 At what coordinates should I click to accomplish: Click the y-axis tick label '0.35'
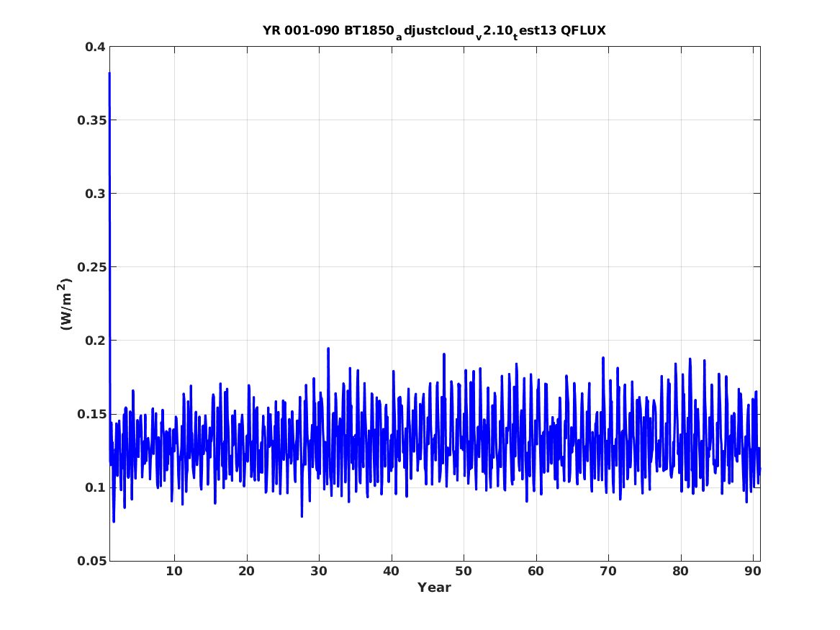coord(91,120)
